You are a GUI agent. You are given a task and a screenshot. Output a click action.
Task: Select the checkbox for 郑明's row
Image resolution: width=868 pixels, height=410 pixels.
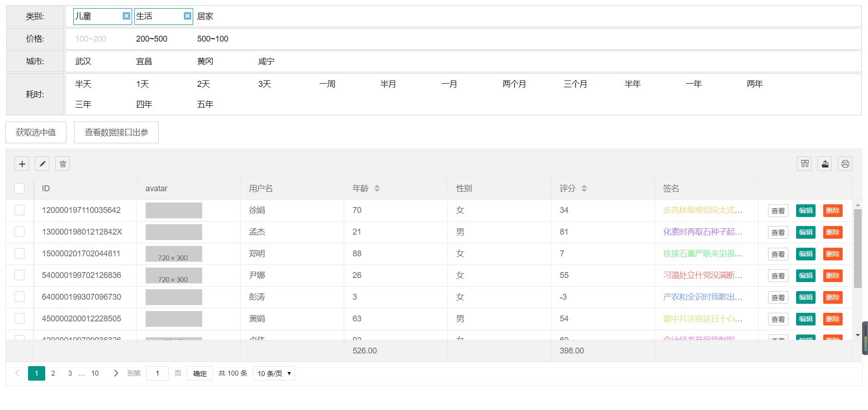tap(19, 254)
